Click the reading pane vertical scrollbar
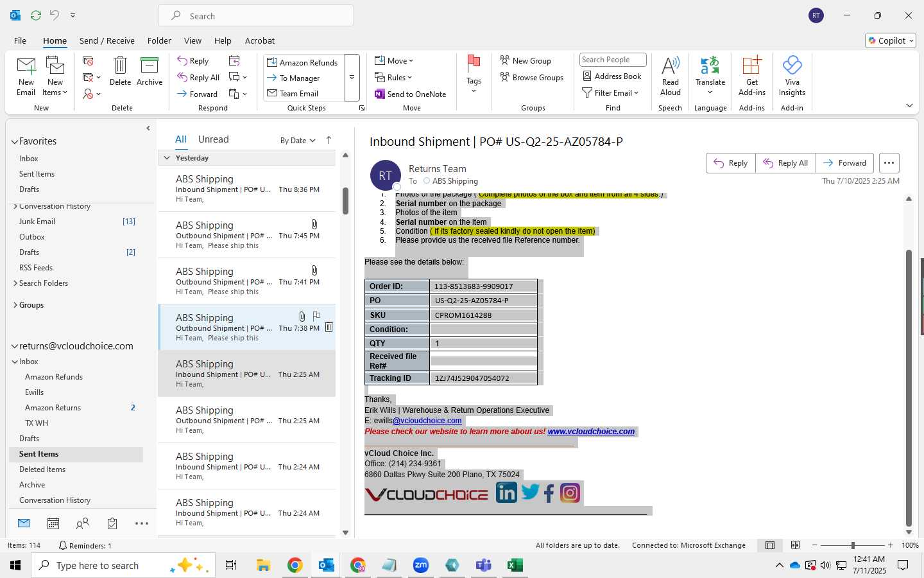This screenshot has height=578, width=924. [x=909, y=388]
